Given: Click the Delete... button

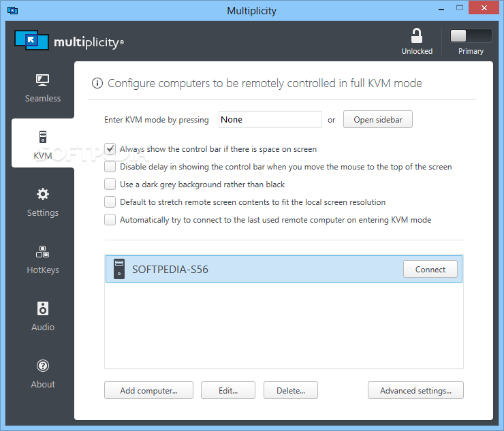Looking at the screenshot, I should (x=291, y=390).
